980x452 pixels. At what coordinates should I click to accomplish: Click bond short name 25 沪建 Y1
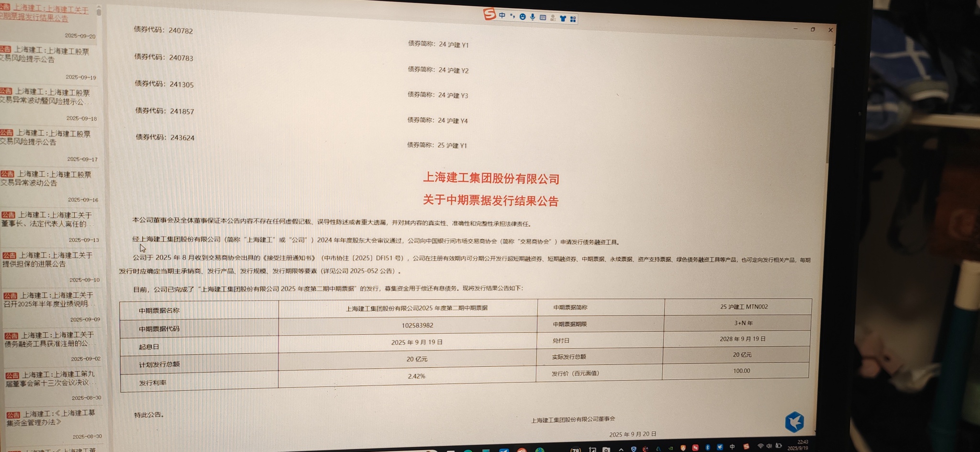(452, 145)
